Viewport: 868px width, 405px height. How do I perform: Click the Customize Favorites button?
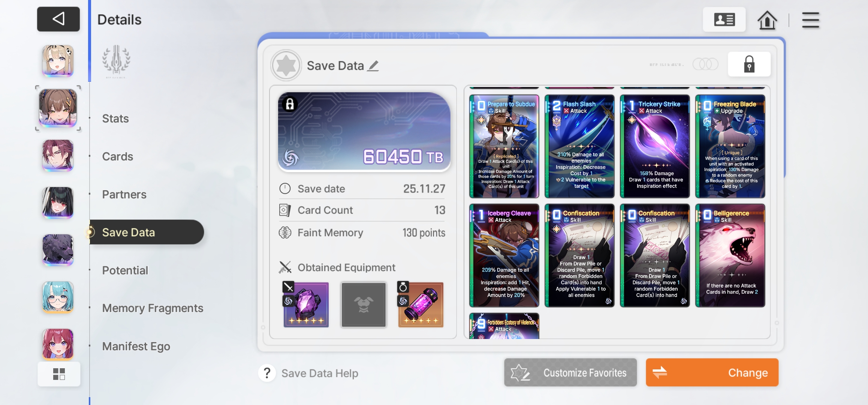[570, 372]
